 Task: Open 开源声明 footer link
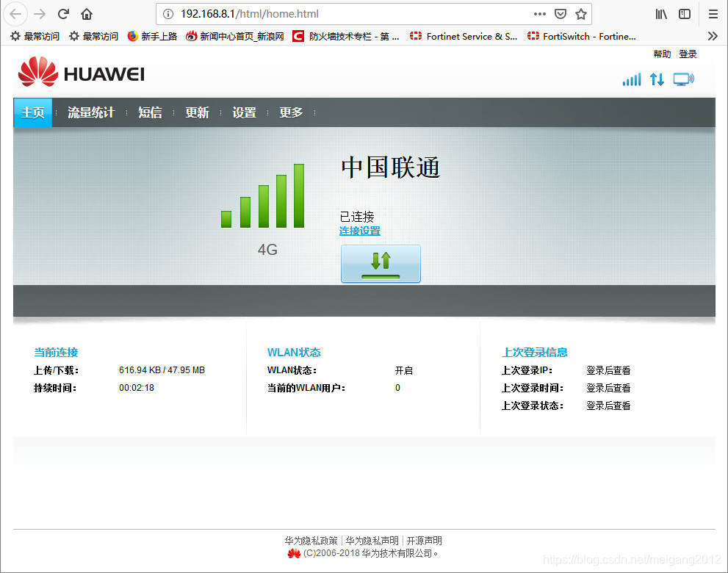coord(425,541)
